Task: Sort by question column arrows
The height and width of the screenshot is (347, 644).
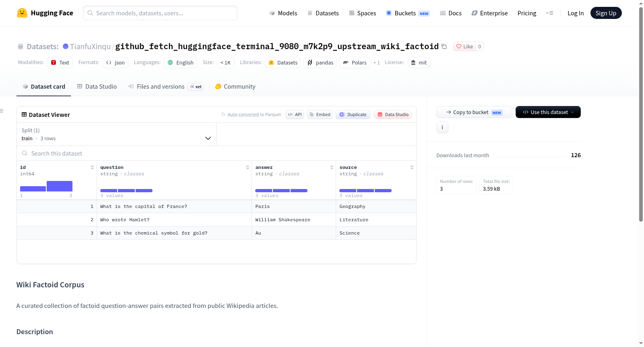Action: [x=248, y=167]
